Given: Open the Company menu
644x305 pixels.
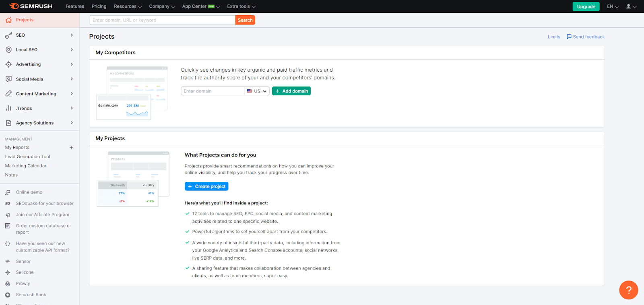Looking at the screenshot, I should (162, 6).
